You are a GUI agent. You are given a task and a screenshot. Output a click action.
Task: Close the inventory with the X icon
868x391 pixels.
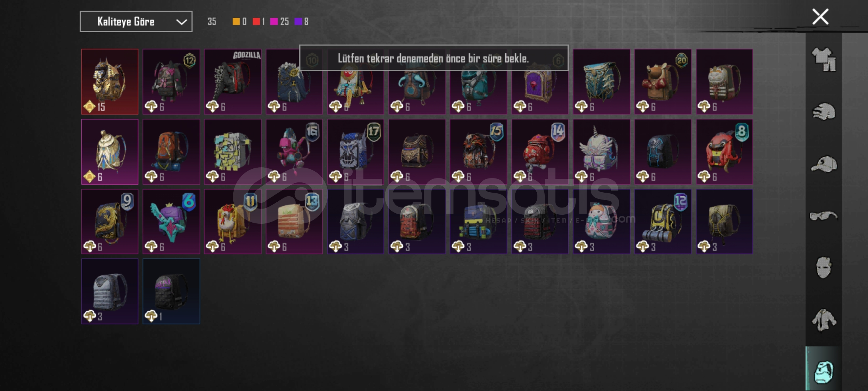click(x=820, y=17)
